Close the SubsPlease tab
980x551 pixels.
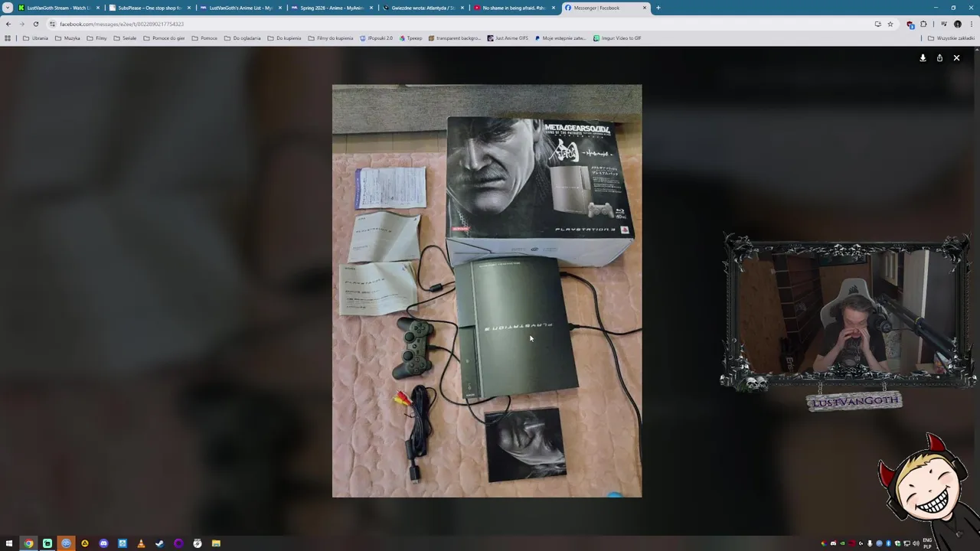189,8
